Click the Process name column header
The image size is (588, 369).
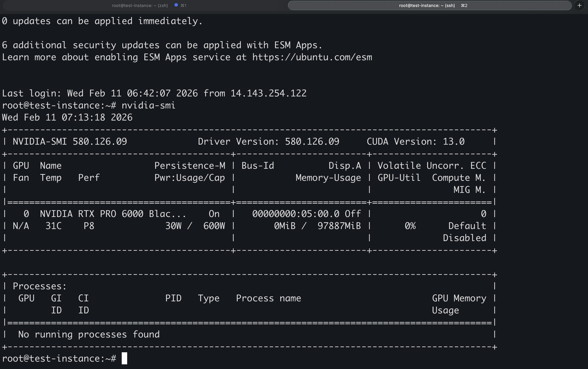pyautogui.click(x=269, y=298)
